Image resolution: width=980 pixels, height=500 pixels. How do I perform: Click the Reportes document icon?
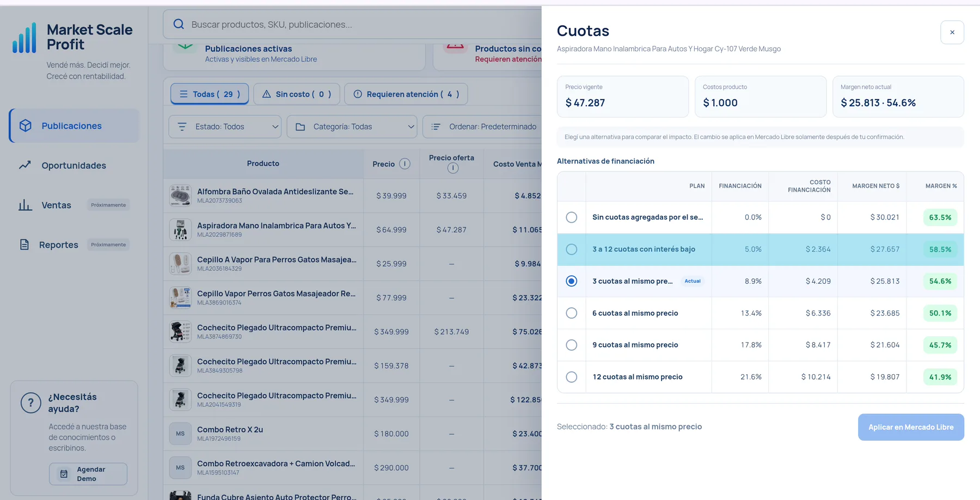pyautogui.click(x=24, y=245)
